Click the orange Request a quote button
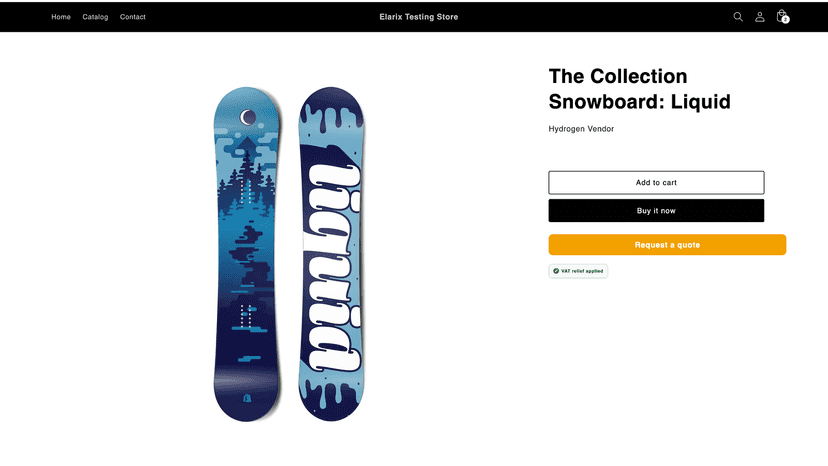 tap(667, 245)
